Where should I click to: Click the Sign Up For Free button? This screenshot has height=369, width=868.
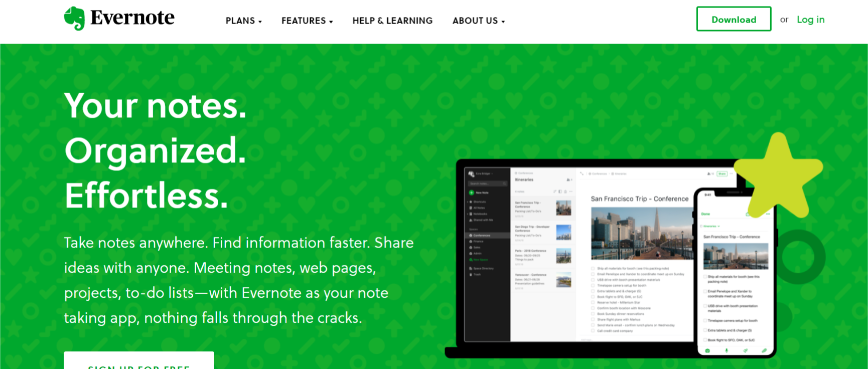tap(139, 360)
